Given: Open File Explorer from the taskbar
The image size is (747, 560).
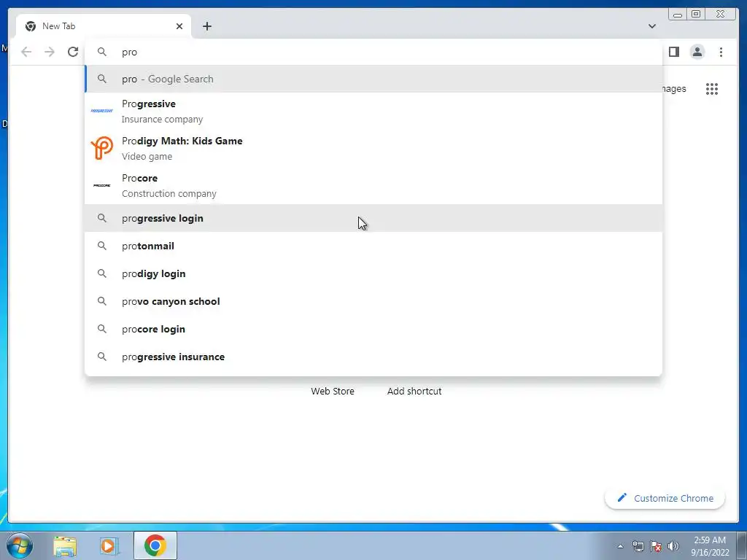Looking at the screenshot, I should (65, 546).
